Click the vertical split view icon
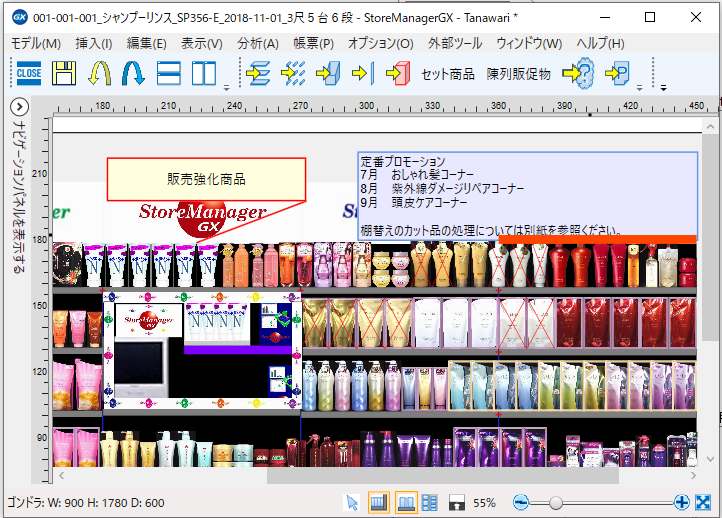The height and width of the screenshot is (518, 722). point(204,73)
